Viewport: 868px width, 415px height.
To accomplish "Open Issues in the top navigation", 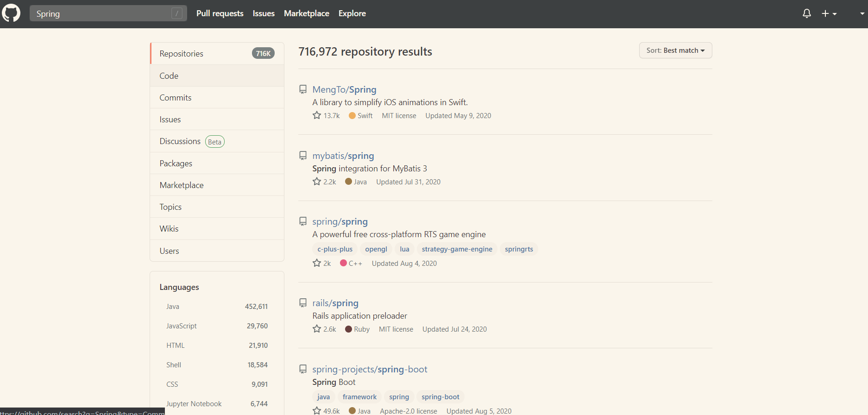I will coord(264,13).
